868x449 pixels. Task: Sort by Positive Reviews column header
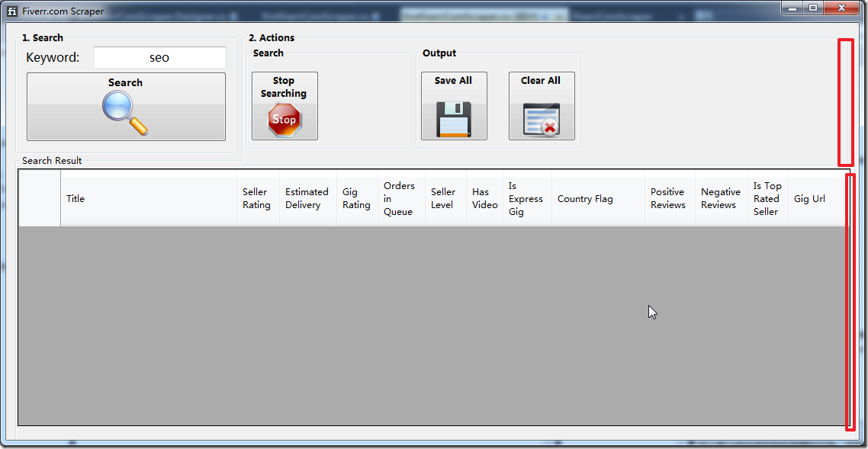pyautogui.click(x=670, y=198)
